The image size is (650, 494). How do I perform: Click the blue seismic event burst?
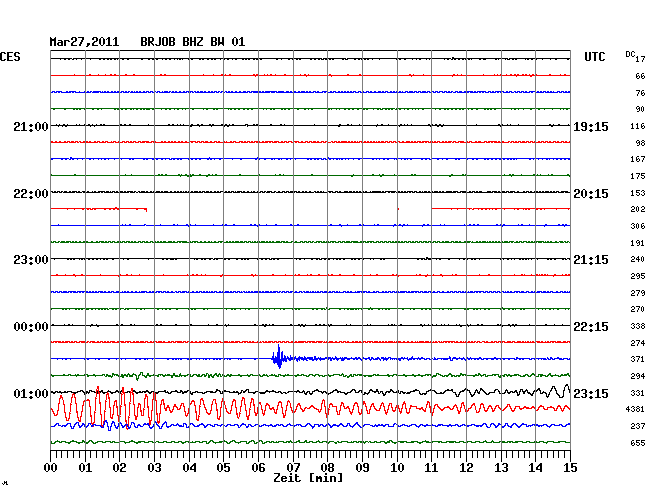tap(279, 357)
